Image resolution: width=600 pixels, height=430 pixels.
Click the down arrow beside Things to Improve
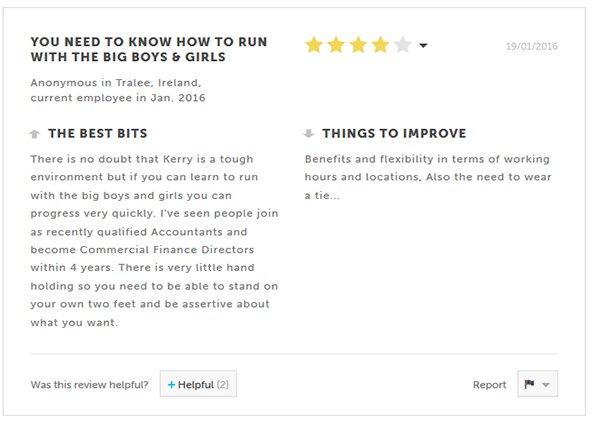308,133
